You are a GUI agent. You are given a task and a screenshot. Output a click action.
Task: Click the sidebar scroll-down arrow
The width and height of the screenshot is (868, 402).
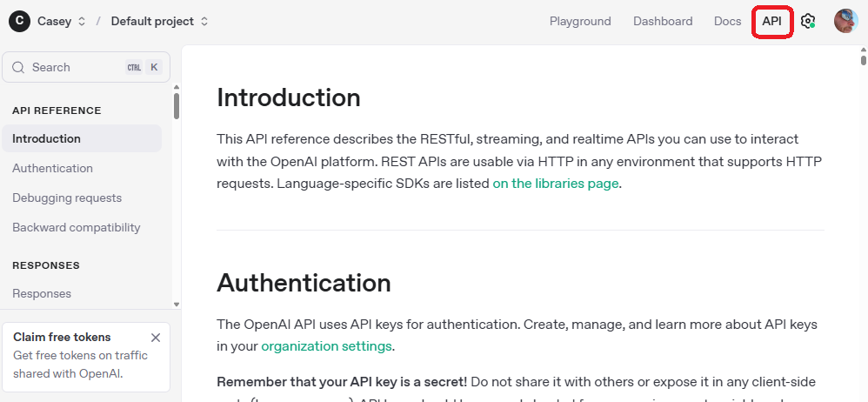[x=177, y=305]
